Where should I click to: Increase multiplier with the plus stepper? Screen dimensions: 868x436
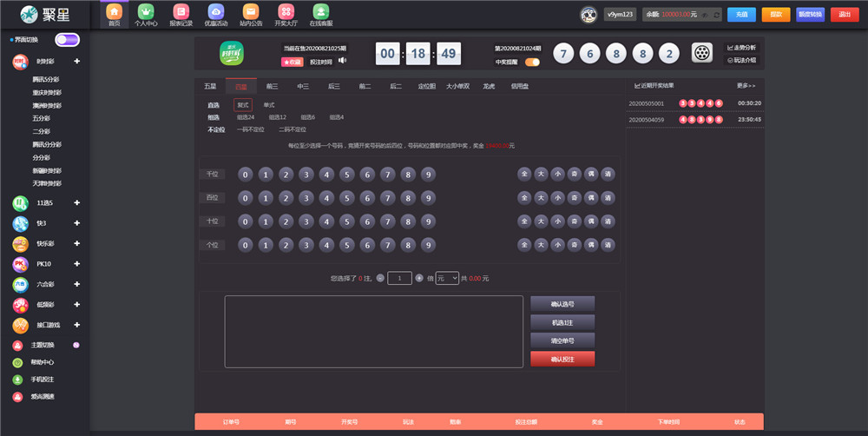[419, 278]
